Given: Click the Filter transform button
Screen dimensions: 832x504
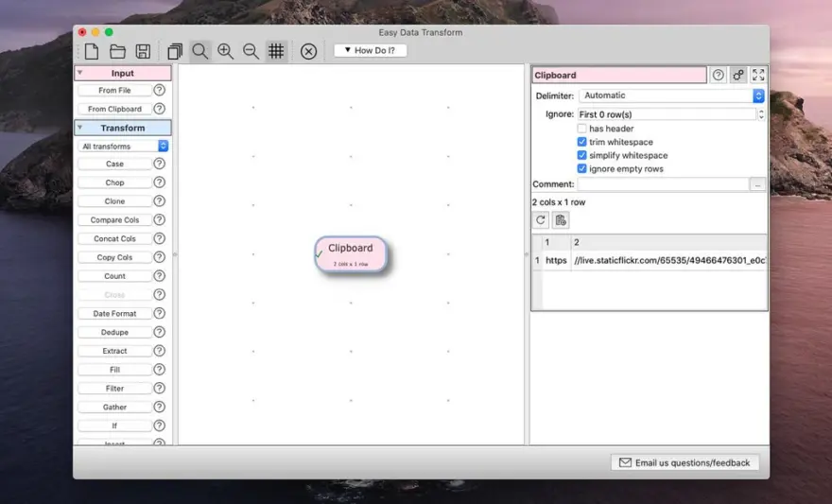Looking at the screenshot, I should point(114,389).
